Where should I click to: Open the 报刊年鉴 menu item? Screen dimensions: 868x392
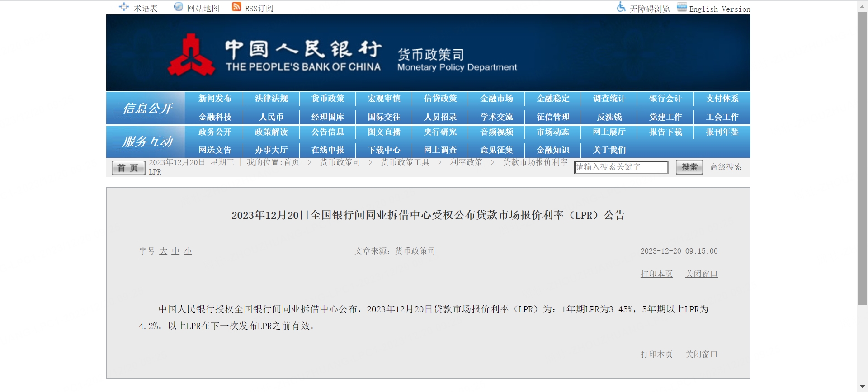(722, 132)
